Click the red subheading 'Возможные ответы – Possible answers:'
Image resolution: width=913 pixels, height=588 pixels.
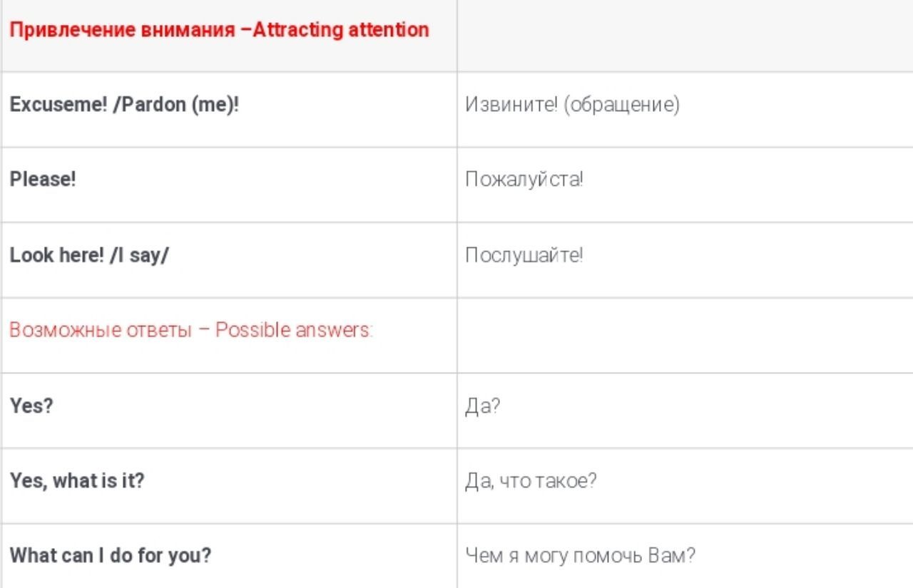click(191, 331)
